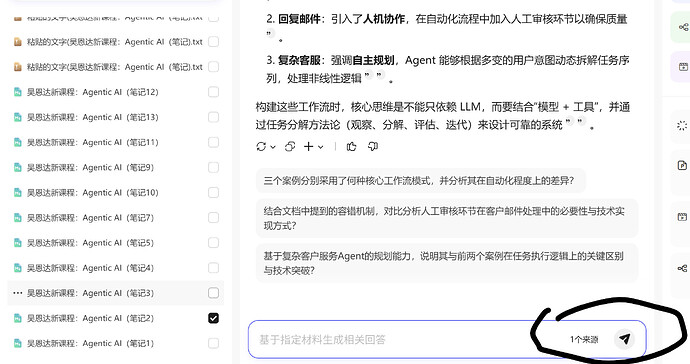
Task: Check the box for 笔记1
Action: click(213, 343)
